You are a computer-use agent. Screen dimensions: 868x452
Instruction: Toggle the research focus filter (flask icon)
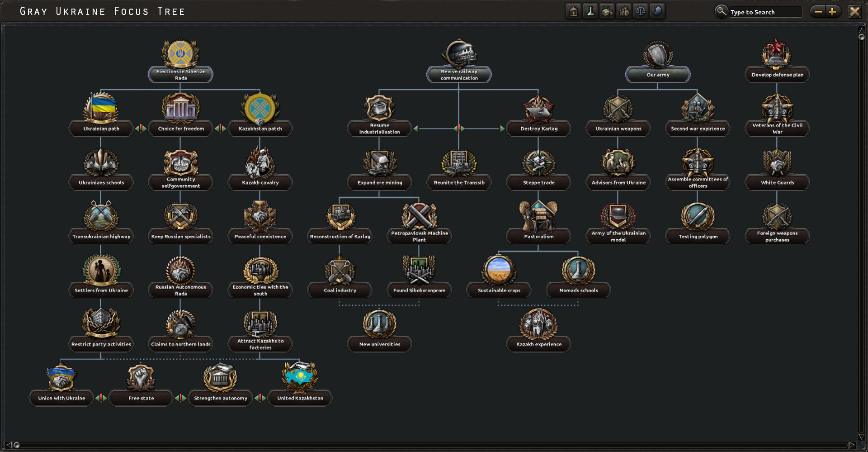[590, 11]
